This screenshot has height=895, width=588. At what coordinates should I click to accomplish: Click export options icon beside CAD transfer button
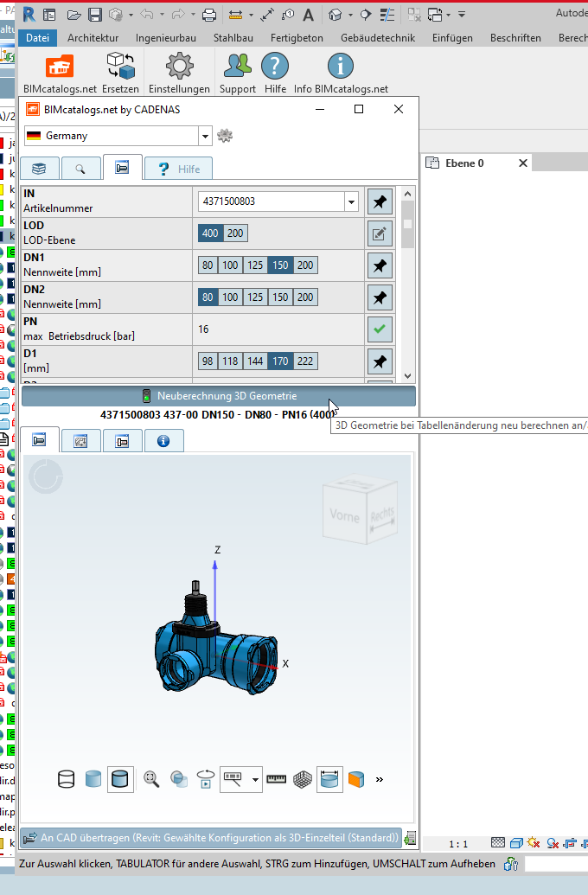pos(410,838)
